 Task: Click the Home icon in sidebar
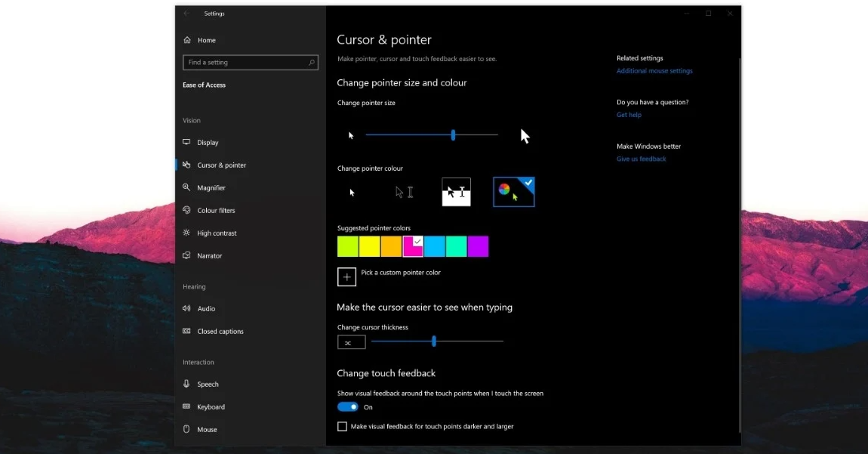point(187,40)
